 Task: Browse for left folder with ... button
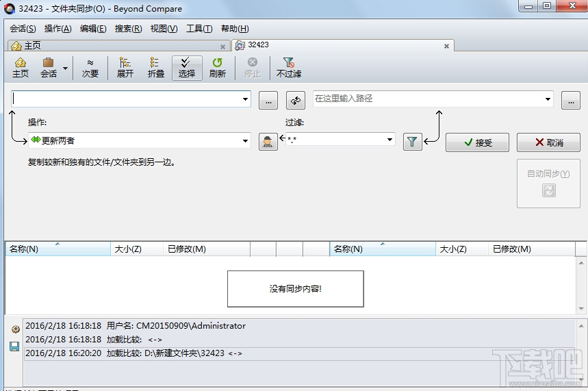(268, 101)
